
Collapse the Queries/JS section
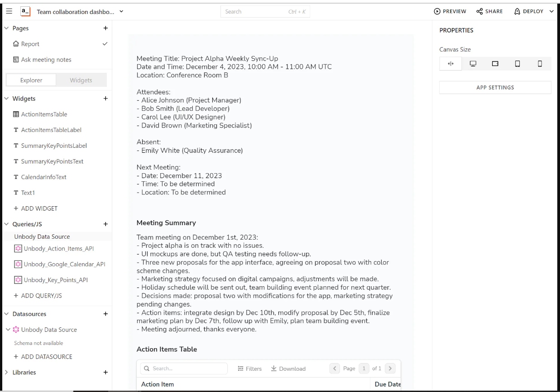pos(6,224)
